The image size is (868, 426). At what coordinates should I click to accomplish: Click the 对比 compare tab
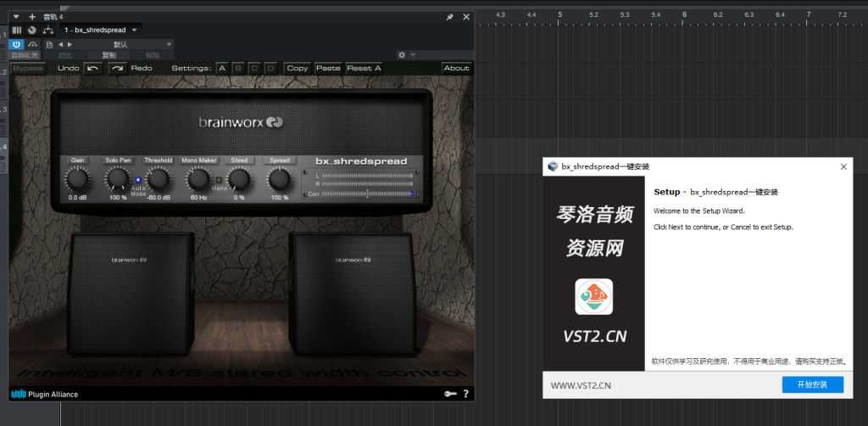pyautogui.click(x=65, y=55)
